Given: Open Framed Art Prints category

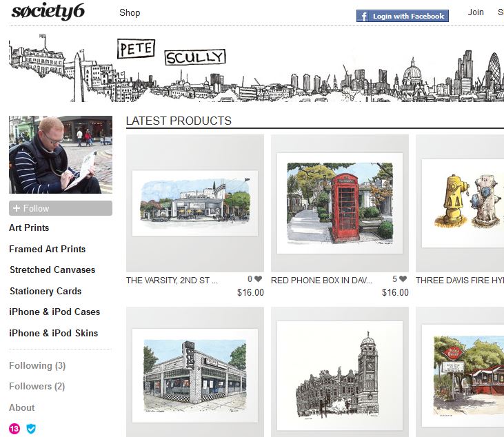Looking at the screenshot, I should point(47,249).
